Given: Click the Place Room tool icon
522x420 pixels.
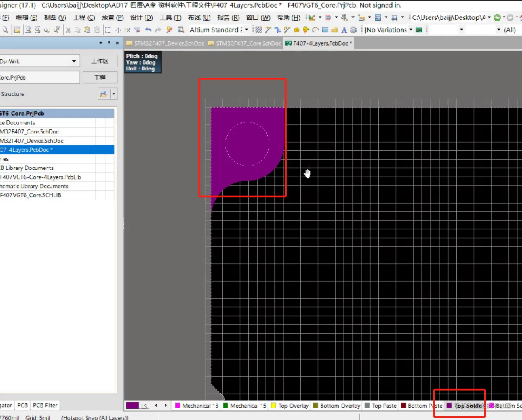Looking at the screenshot, I should 378,17.
